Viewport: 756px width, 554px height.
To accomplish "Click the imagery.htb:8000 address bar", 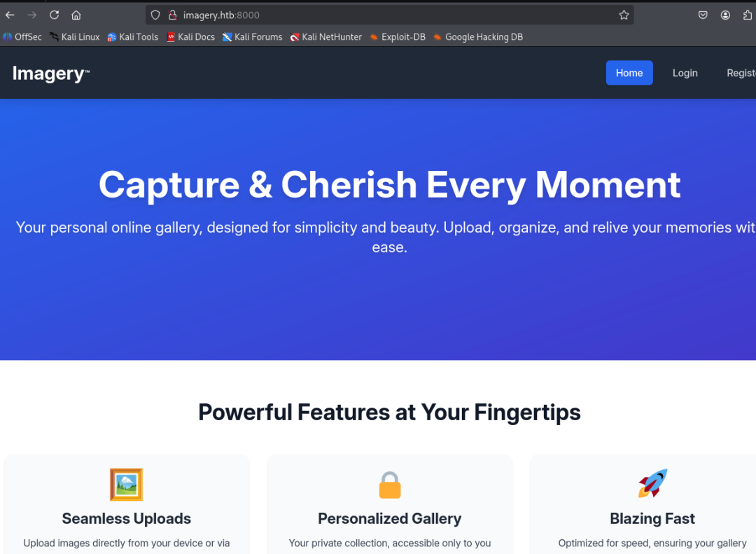I will 389,15.
